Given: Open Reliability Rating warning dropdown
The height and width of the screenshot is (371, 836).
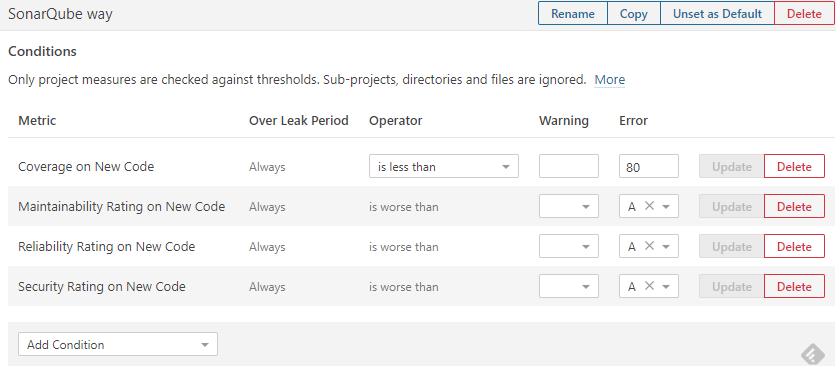Looking at the screenshot, I should pos(568,246).
